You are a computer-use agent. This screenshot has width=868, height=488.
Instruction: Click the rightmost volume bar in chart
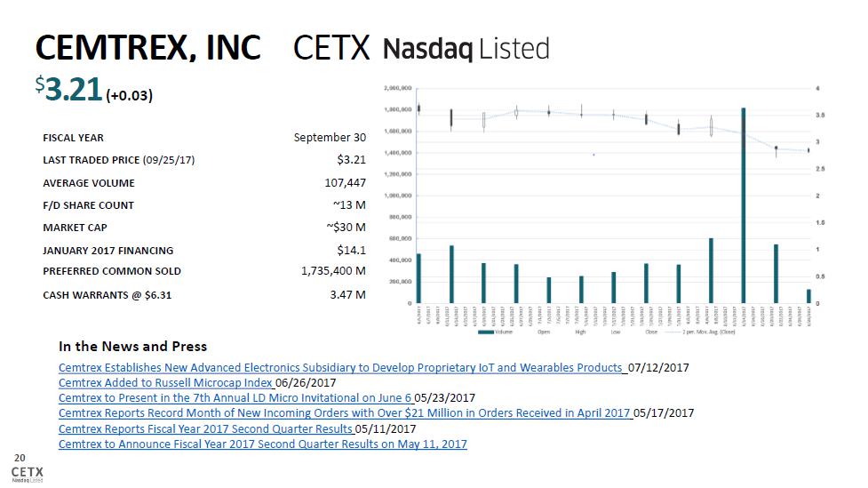808,296
